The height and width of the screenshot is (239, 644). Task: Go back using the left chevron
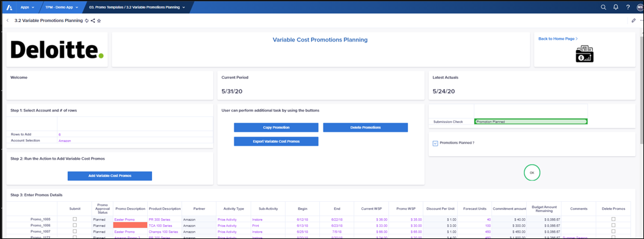[8, 20]
